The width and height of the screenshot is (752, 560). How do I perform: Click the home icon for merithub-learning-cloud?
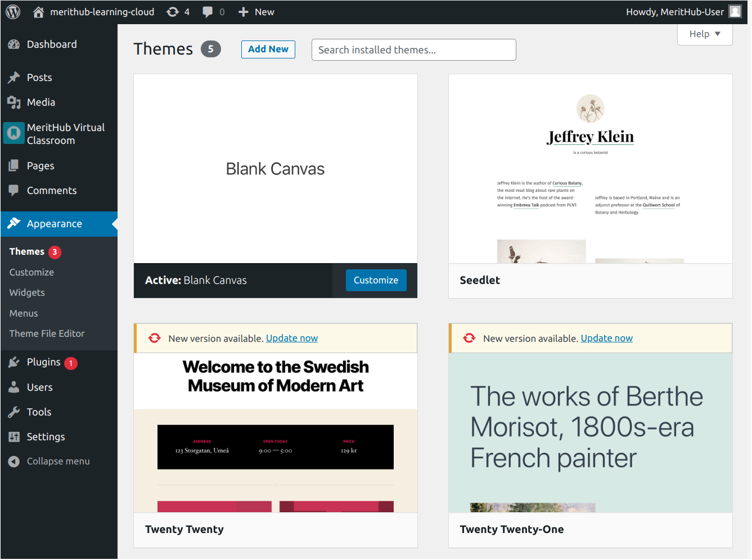[x=38, y=12]
